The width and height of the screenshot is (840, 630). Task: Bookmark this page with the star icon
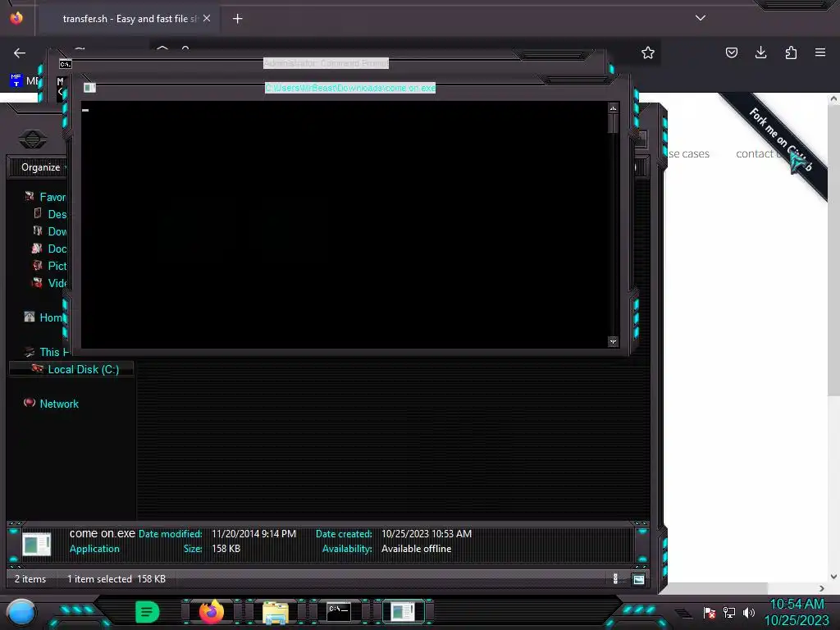coord(648,52)
